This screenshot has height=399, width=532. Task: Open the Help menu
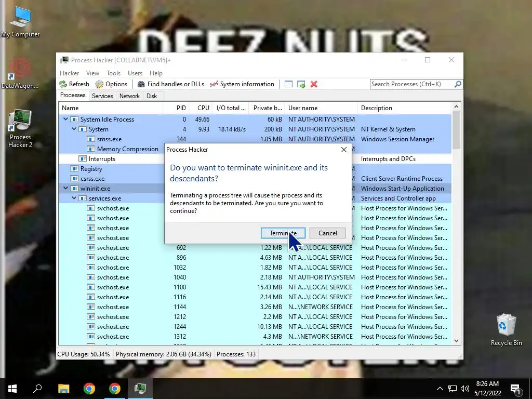click(x=156, y=73)
